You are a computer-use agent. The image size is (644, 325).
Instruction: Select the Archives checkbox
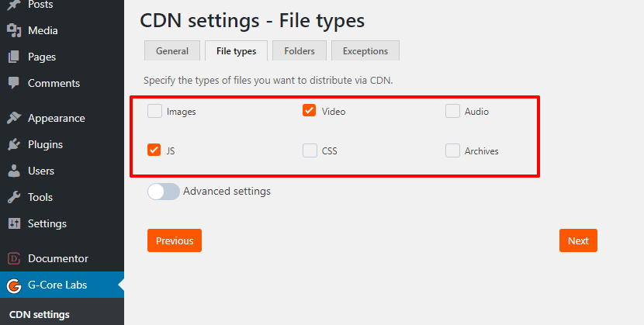pos(452,150)
